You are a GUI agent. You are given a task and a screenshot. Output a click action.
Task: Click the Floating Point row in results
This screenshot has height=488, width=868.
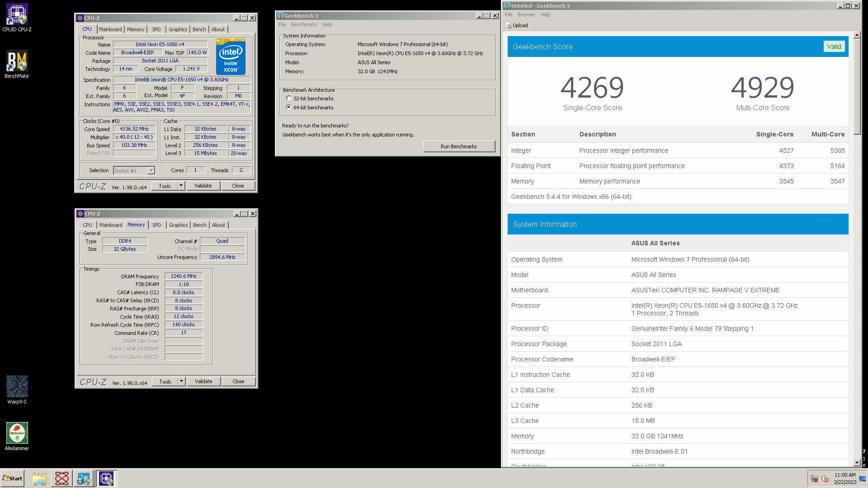678,166
